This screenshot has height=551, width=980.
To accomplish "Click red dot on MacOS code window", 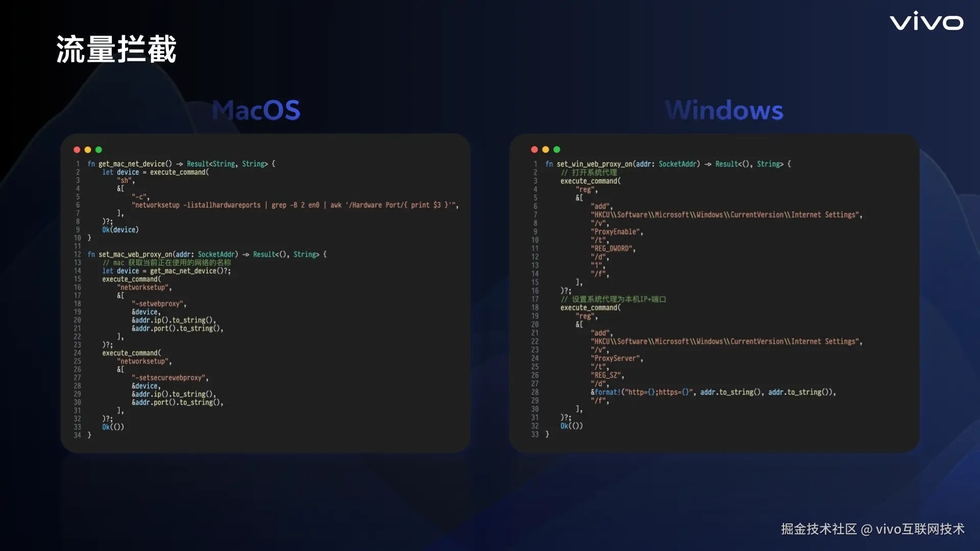I will (77, 149).
